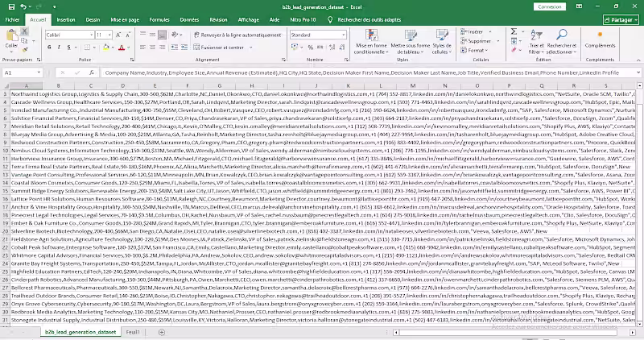
Task: Click the Undo arrow in the quick access toolbar
Action: tap(23, 6)
